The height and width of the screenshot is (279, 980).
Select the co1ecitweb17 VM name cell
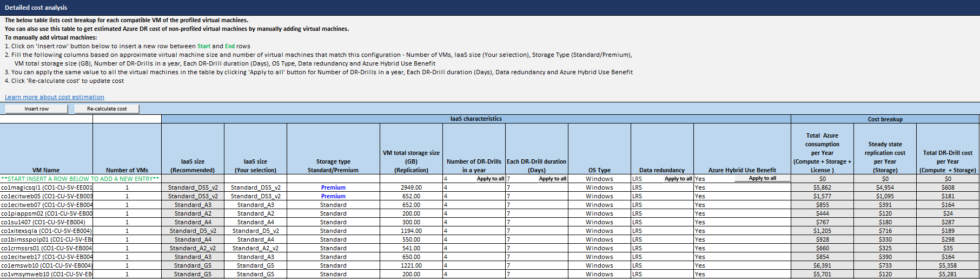point(47,257)
